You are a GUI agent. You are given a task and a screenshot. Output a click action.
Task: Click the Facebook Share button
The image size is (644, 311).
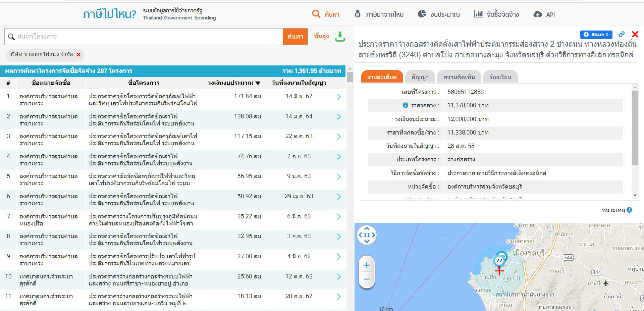pyautogui.click(x=596, y=35)
